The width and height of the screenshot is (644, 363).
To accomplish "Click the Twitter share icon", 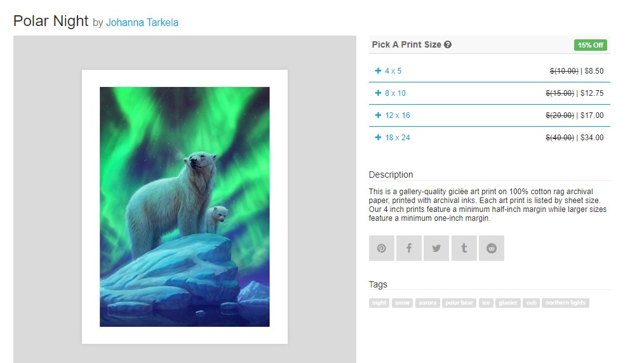I will (x=436, y=248).
